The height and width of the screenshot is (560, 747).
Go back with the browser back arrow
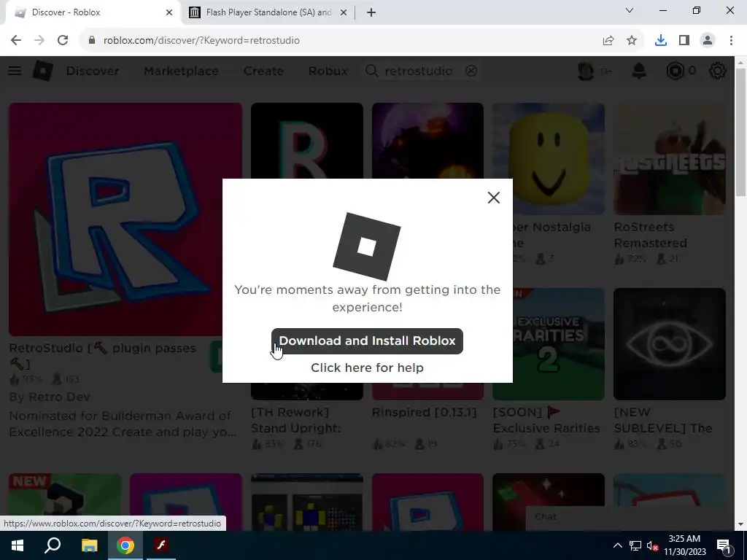point(16,41)
